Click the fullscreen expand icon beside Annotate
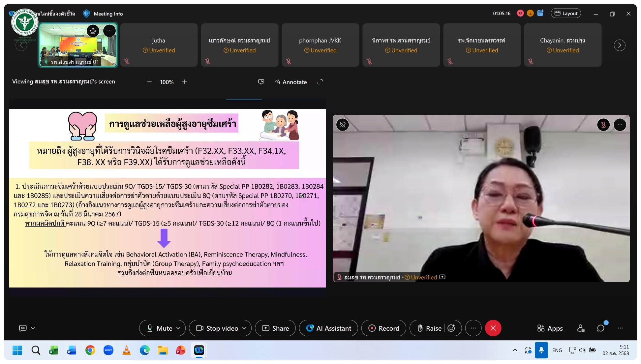Image resolution: width=641 pixels, height=364 pixels. coord(320,82)
